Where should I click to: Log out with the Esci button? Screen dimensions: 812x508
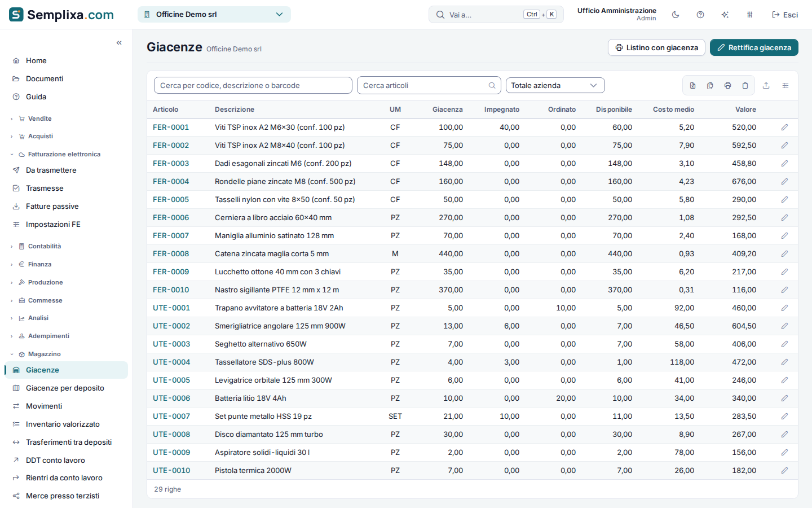(x=785, y=15)
